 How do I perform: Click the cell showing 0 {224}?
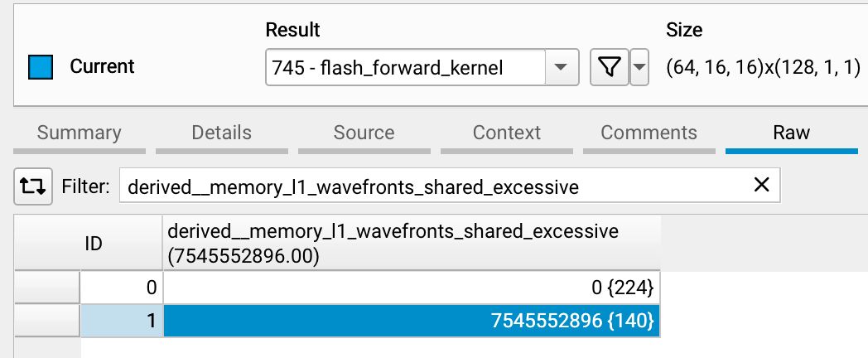pyautogui.click(x=412, y=288)
